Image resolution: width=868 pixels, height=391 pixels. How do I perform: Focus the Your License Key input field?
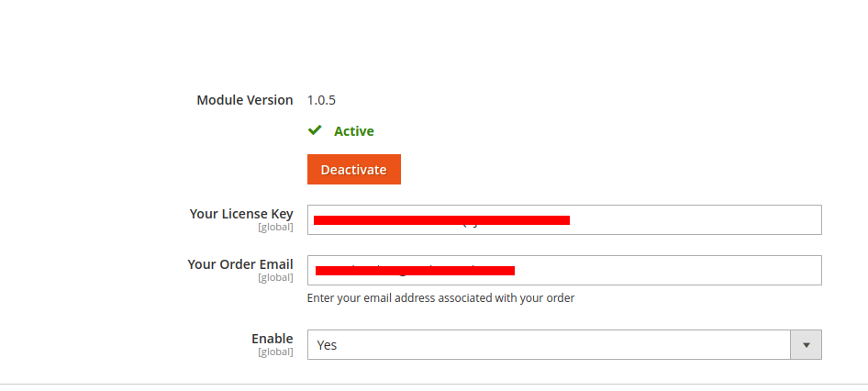pyautogui.click(x=688, y=220)
